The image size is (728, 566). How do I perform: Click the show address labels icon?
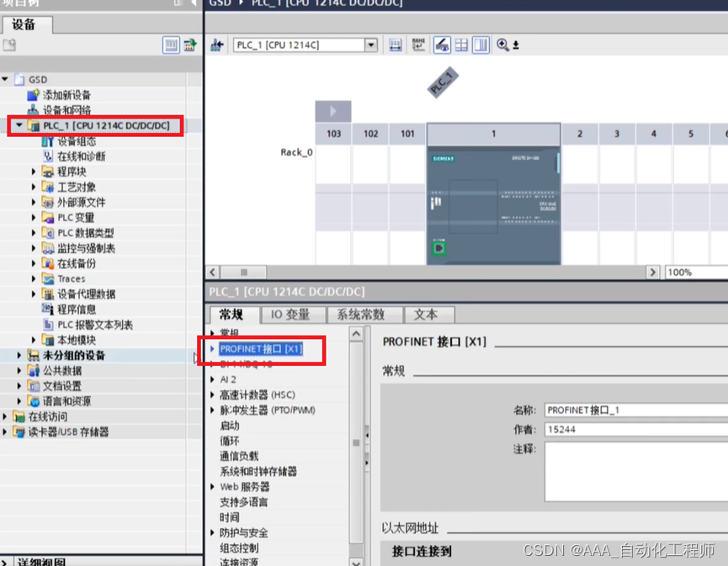(x=395, y=45)
